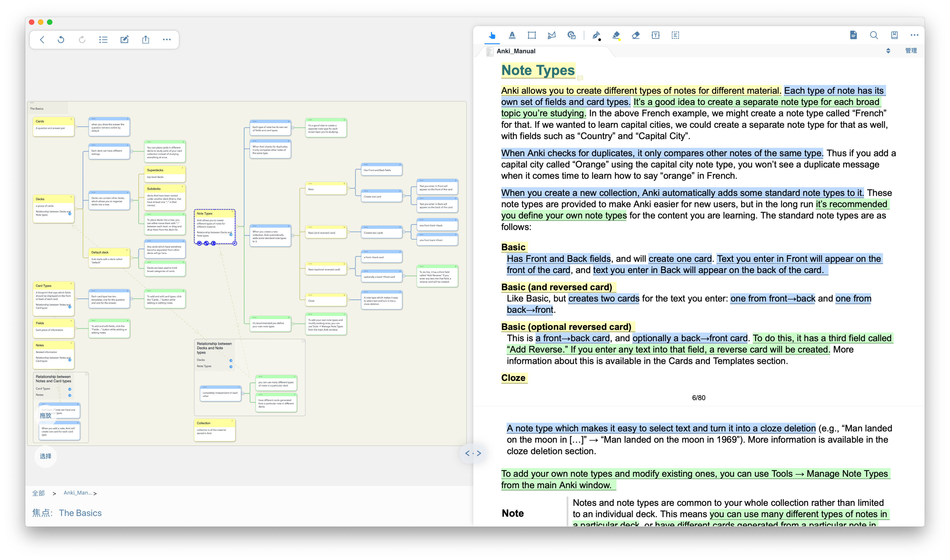The width and height of the screenshot is (950, 560).
Task: Click the layout icon on Note Types node
Action: 213,243
